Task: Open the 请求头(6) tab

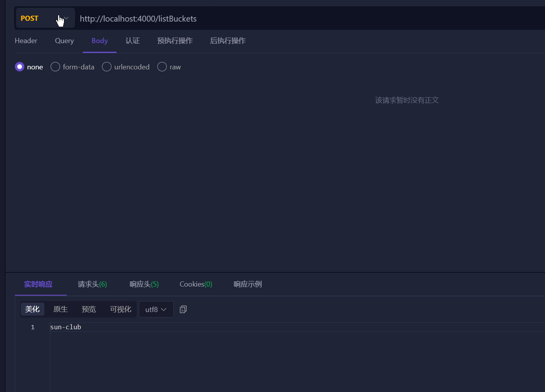Action: (92, 284)
